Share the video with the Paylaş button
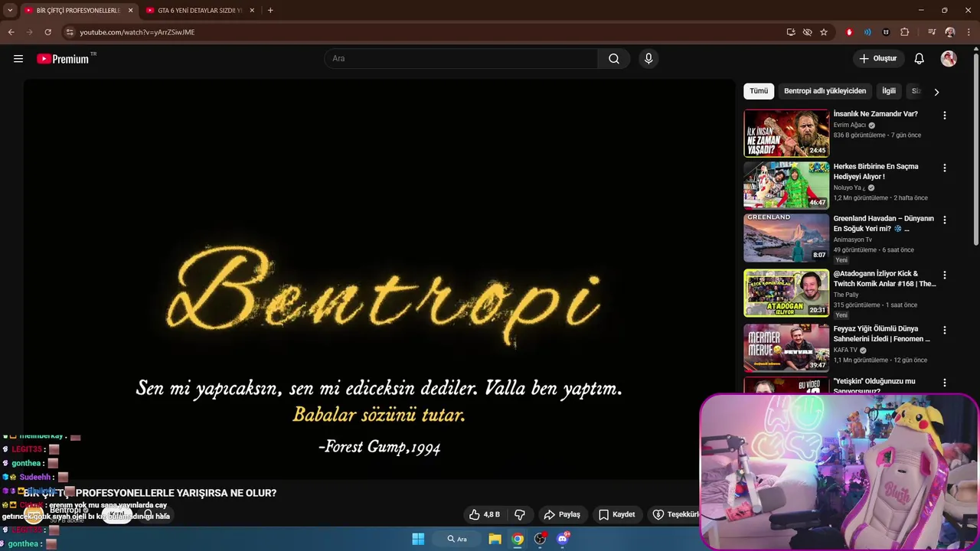Viewport: 980px width, 551px height. (562, 514)
